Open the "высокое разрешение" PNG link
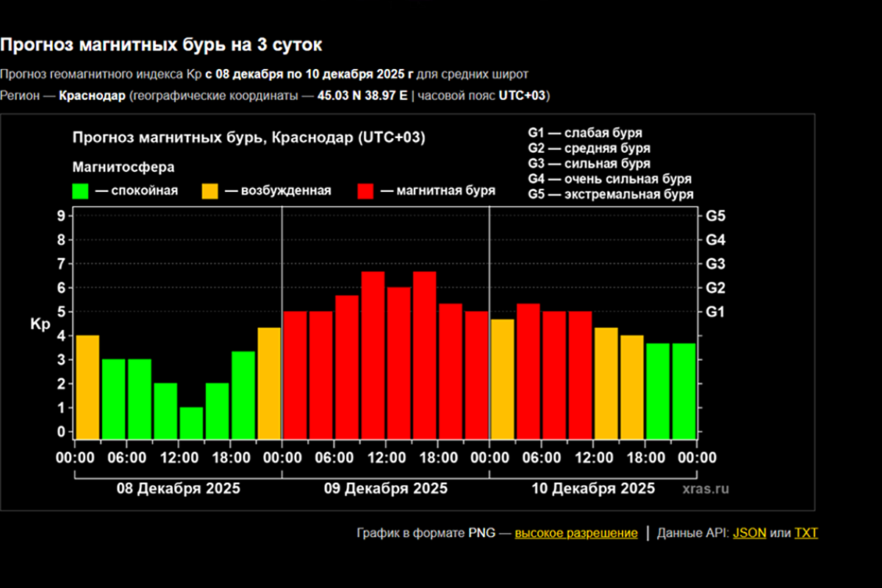The width and height of the screenshot is (882, 588). [x=576, y=533]
